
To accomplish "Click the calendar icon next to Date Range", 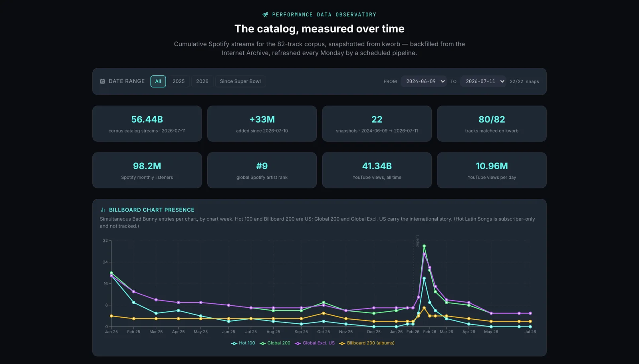I will point(103,81).
